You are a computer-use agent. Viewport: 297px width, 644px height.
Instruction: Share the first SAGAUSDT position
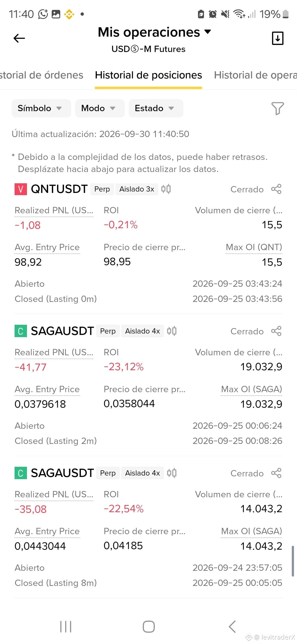[x=276, y=331]
